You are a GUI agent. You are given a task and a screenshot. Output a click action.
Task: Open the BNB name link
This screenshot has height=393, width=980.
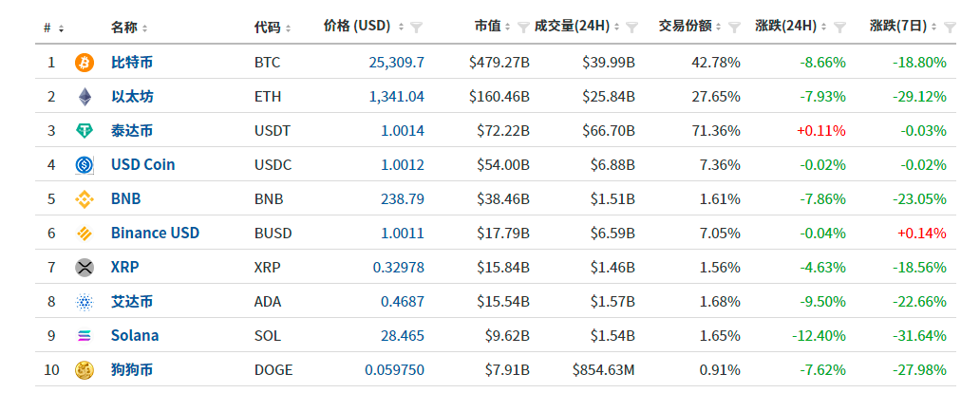point(125,199)
